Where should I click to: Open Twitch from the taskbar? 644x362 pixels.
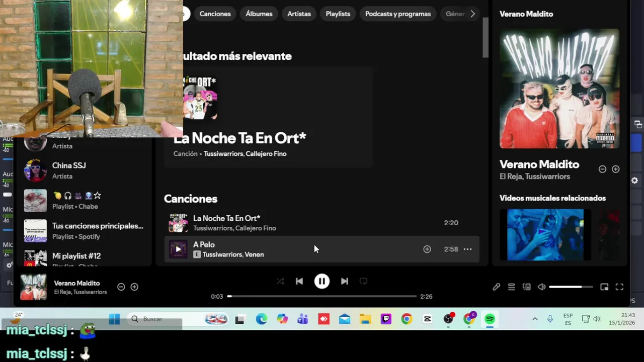[x=386, y=319]
